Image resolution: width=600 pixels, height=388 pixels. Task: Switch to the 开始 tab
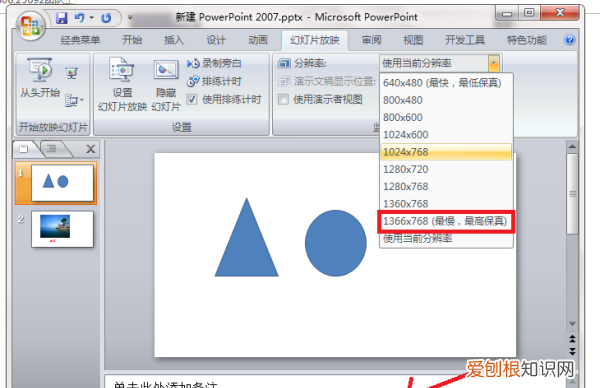point(132,40)
